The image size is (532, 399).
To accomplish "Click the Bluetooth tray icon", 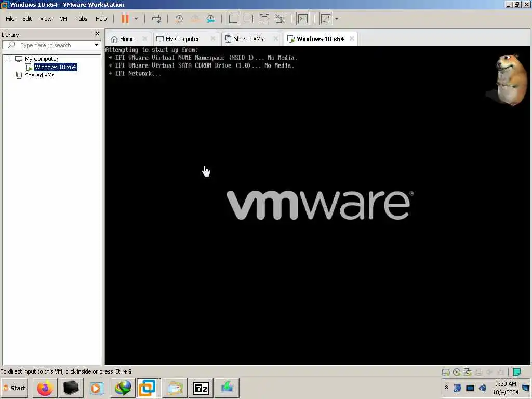I will click(x=457, y=388).
